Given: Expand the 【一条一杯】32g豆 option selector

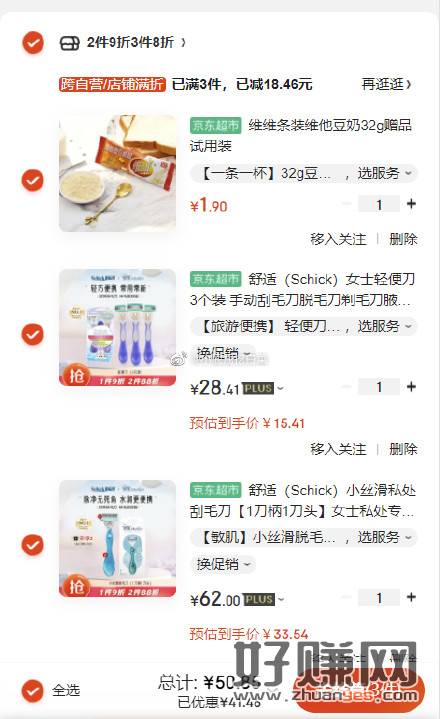Looking at the screenshot, I should tap(303, 173).
